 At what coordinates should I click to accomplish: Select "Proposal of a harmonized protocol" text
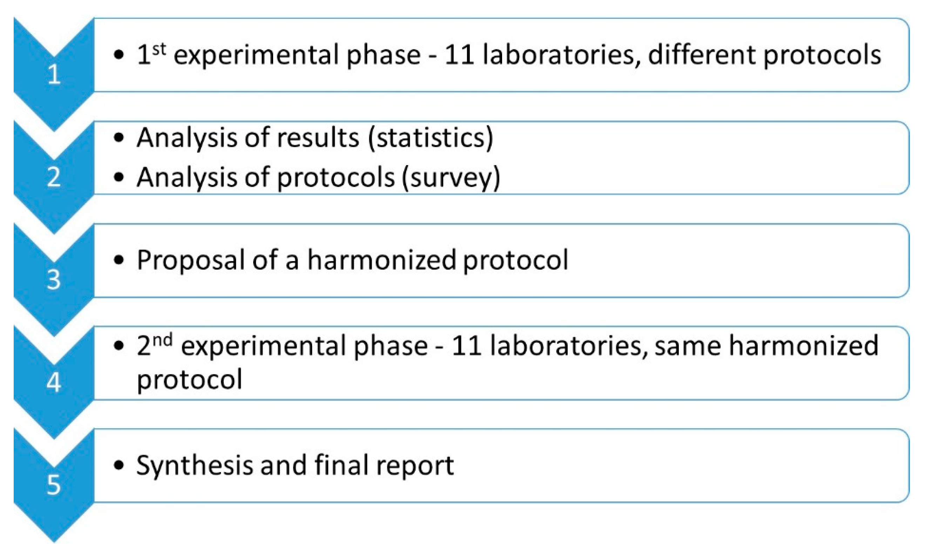click(352, 260)
